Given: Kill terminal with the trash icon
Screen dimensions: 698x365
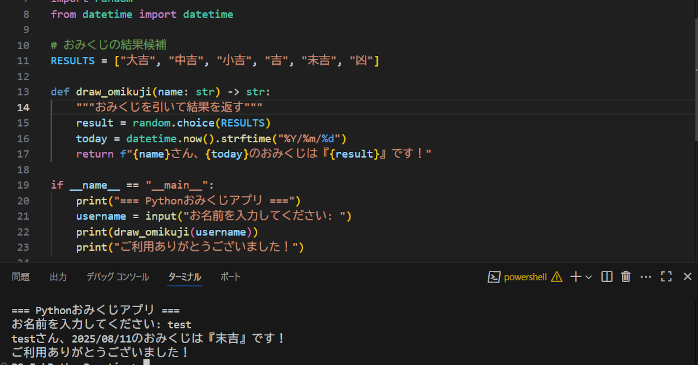Looking at the screenshot, I should click(626, 277).
